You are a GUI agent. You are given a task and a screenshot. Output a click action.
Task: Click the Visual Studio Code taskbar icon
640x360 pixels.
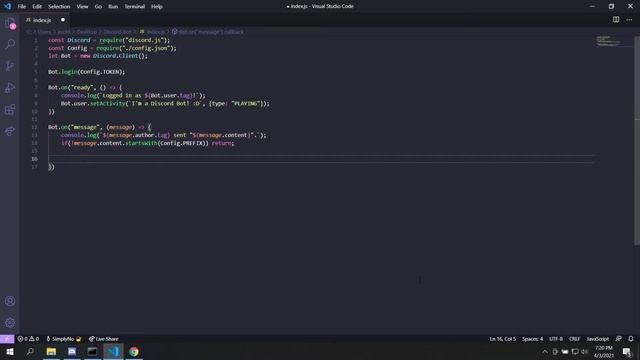(113, 351)
